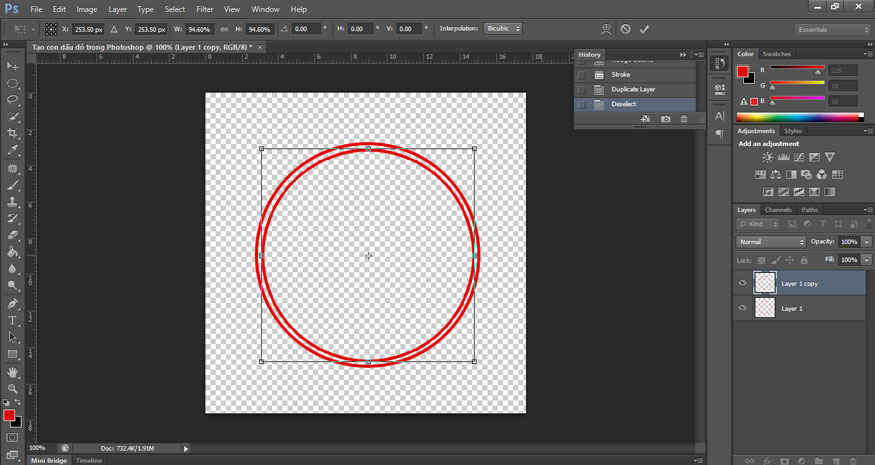Click the width percentage field
The width and height of the screenshot is (875, 465).
(x=199, y=29)
